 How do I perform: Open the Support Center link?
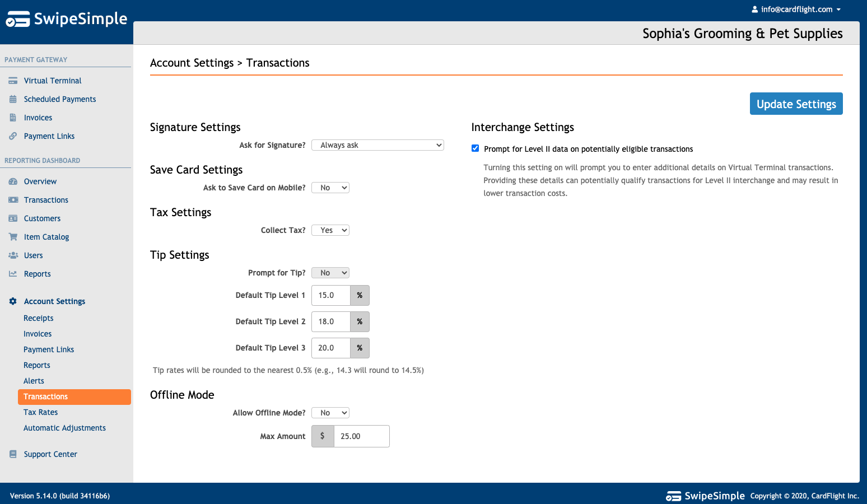pyautogui.click(x=50, y=454)
